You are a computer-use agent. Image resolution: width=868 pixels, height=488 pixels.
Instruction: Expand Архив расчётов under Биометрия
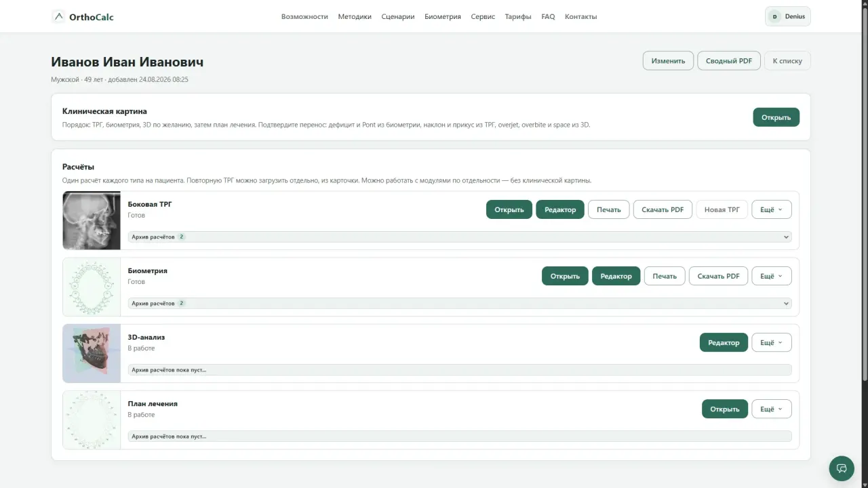460,304
